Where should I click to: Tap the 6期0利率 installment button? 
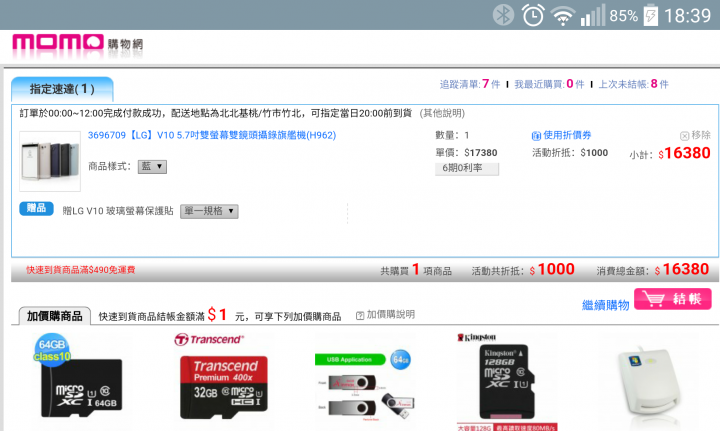[x=467, y=168]
